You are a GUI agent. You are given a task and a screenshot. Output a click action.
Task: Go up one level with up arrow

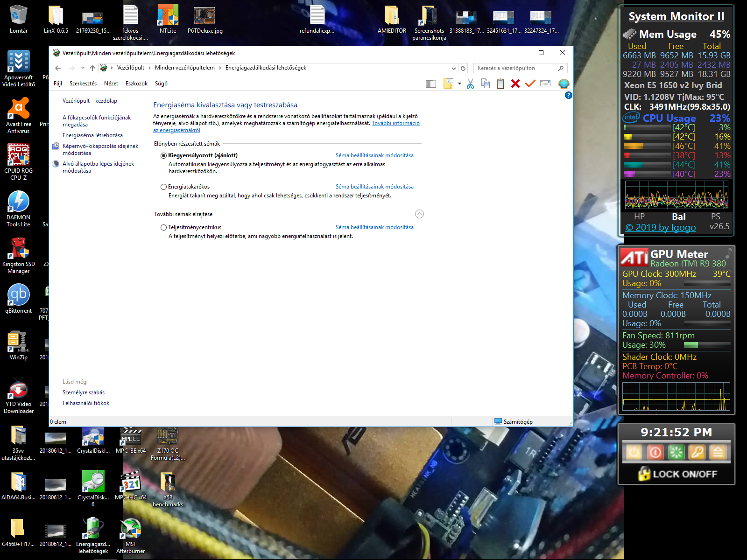pyautogui.click(x=92, y=68)
